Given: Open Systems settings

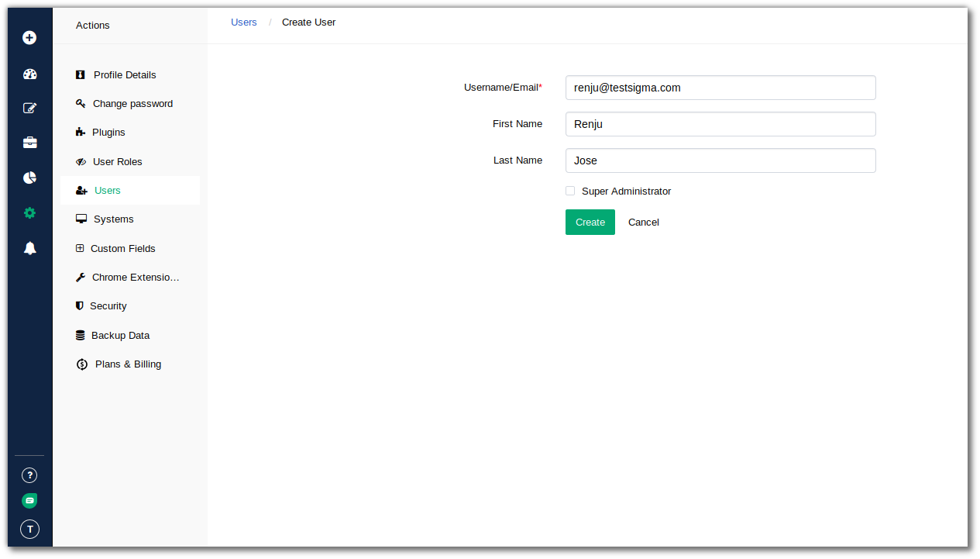Looking at the screenshot, I should 130,219.
